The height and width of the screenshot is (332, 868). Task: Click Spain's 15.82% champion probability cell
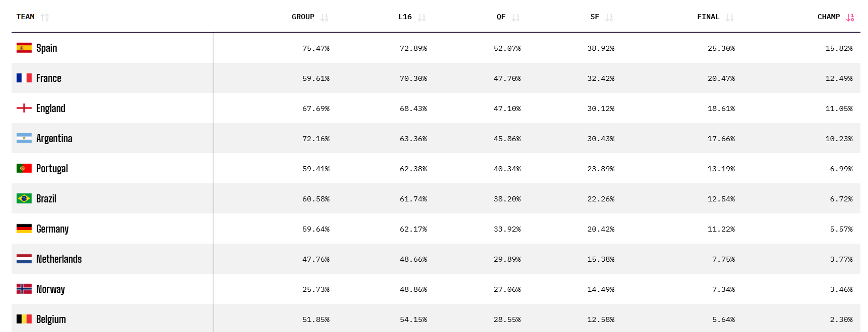[x=839, y=49]
